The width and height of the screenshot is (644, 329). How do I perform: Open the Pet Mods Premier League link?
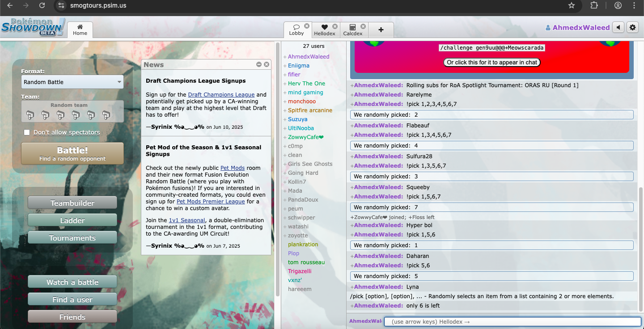(x=211, y=202)
